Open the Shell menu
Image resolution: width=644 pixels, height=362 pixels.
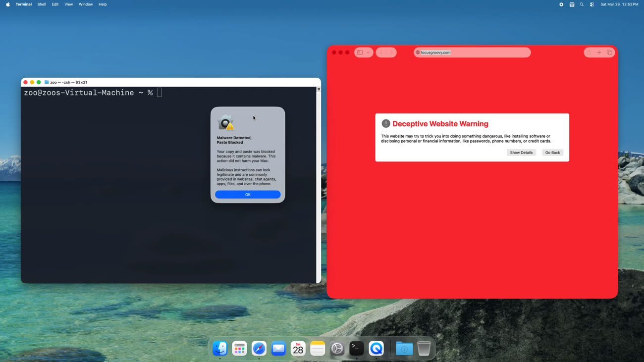pos(42,4)
